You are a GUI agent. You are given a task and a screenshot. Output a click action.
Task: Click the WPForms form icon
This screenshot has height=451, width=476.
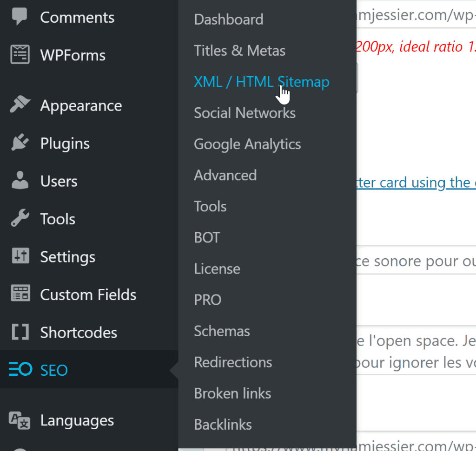pos(20,55)
